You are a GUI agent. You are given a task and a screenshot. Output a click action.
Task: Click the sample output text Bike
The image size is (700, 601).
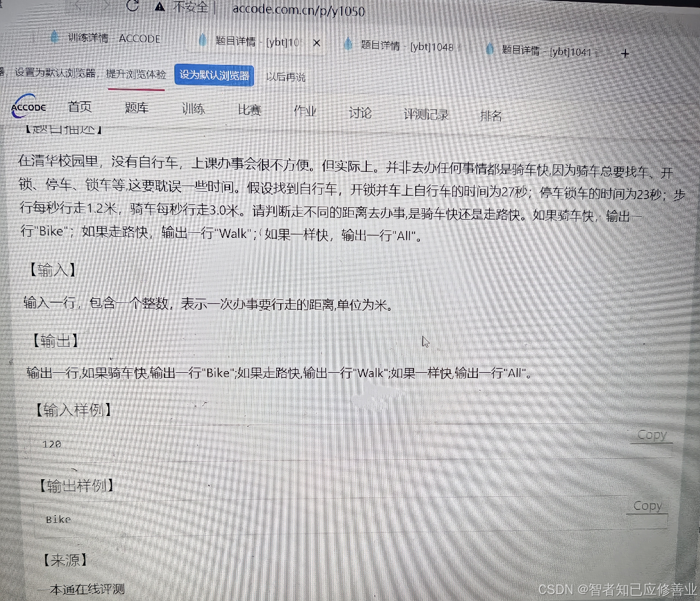58,520
